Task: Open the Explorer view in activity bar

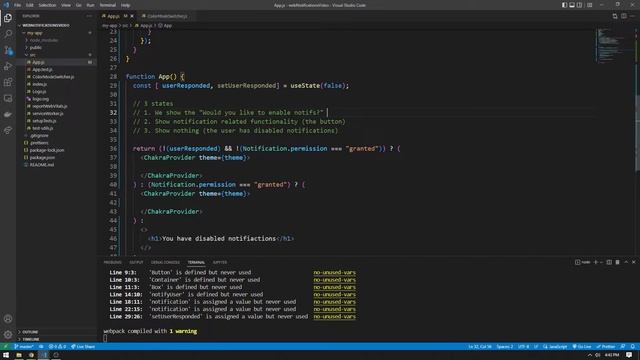Action: [8, 18]
